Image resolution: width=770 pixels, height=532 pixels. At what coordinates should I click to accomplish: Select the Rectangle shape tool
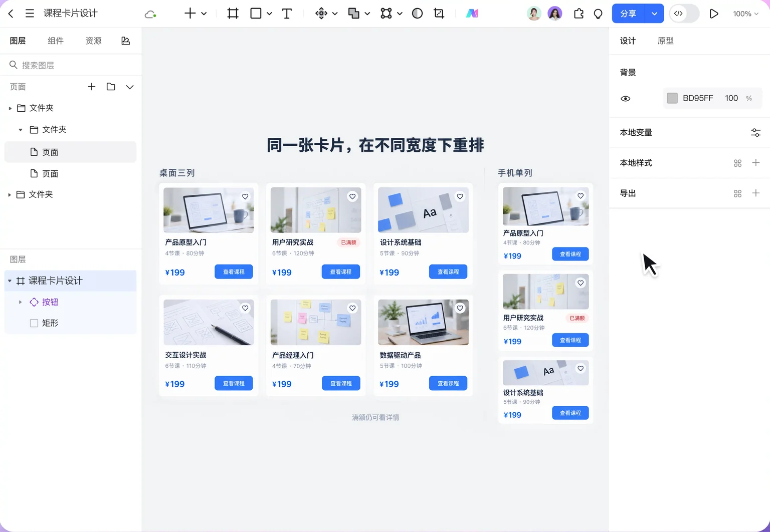point(256,14)
